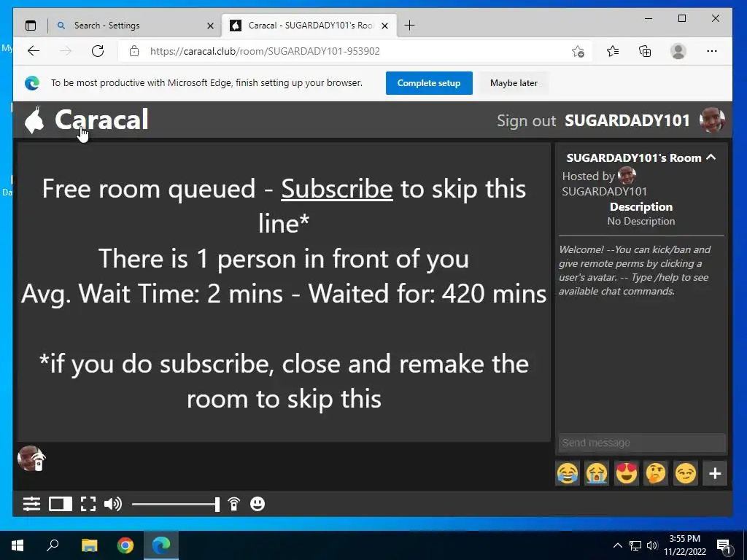Image resolution: width=747 pixels, height=560 pixels.
Task: View site information lock icon
Action: (x=134, y=51)
